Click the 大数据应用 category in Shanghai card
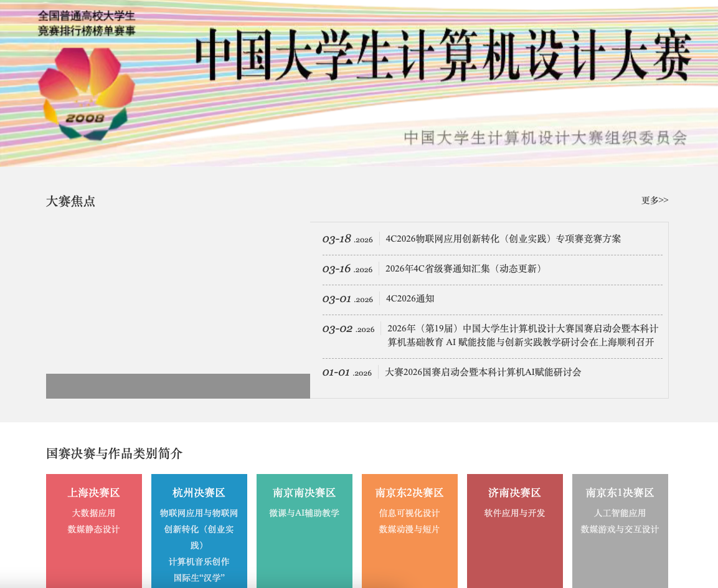 click(94, 513)
